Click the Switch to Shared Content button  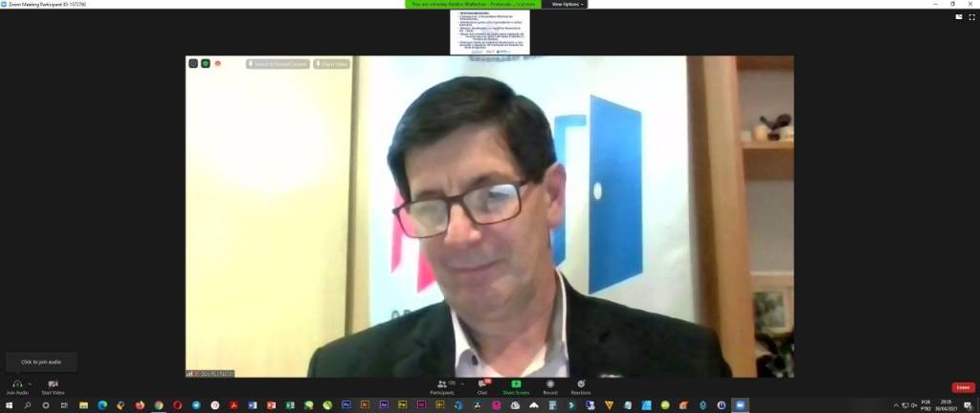click(x=278, y=64)
